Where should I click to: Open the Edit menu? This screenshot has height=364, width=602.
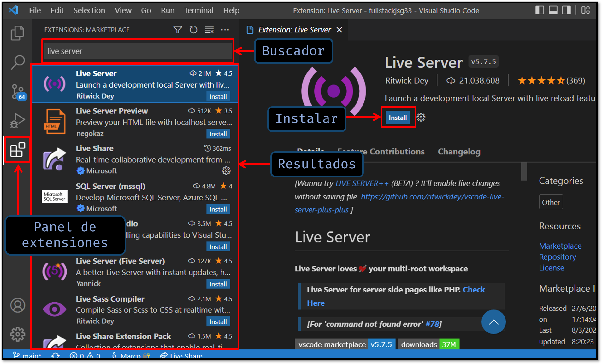(x=57, y=10)
